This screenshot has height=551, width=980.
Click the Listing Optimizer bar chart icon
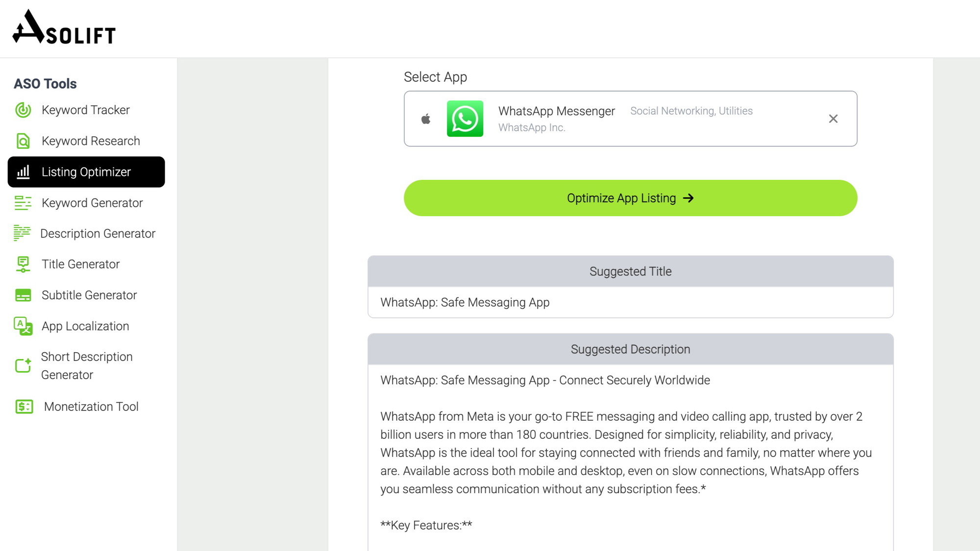(x=23, y=172)
